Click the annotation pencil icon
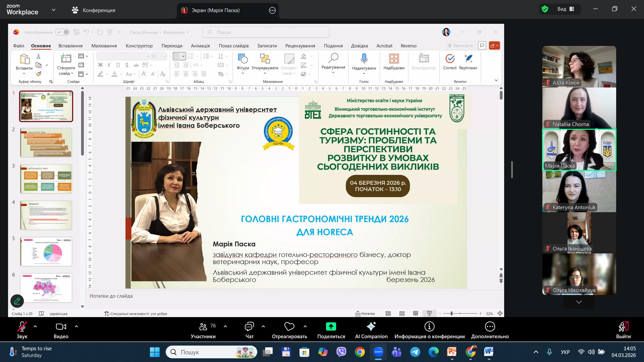The image size is (644, 362). pos(17,301)
